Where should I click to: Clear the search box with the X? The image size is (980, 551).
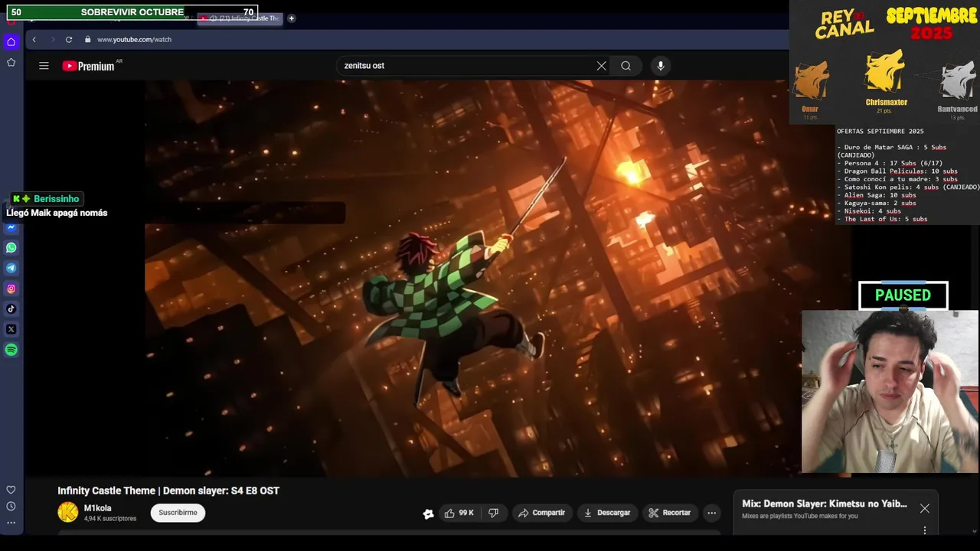[x=602, y=66]
